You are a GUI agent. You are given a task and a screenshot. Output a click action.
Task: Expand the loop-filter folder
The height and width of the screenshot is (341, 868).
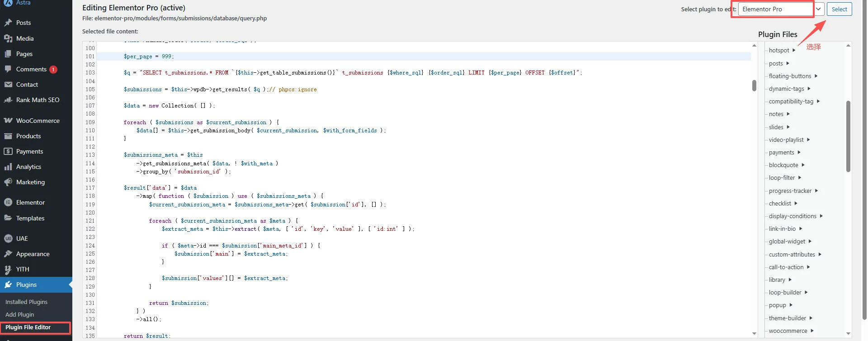tap(785, 178)
